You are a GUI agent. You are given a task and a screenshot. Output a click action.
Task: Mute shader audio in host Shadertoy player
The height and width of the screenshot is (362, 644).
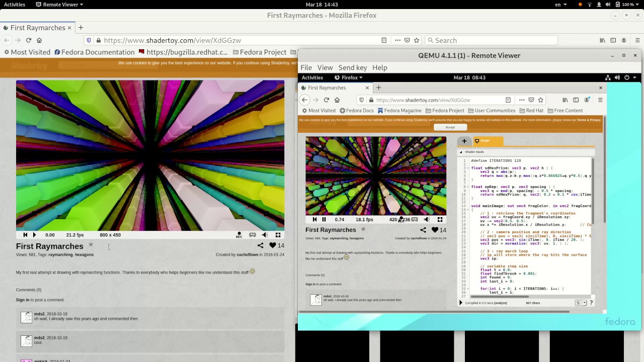[x=265, y=235]
